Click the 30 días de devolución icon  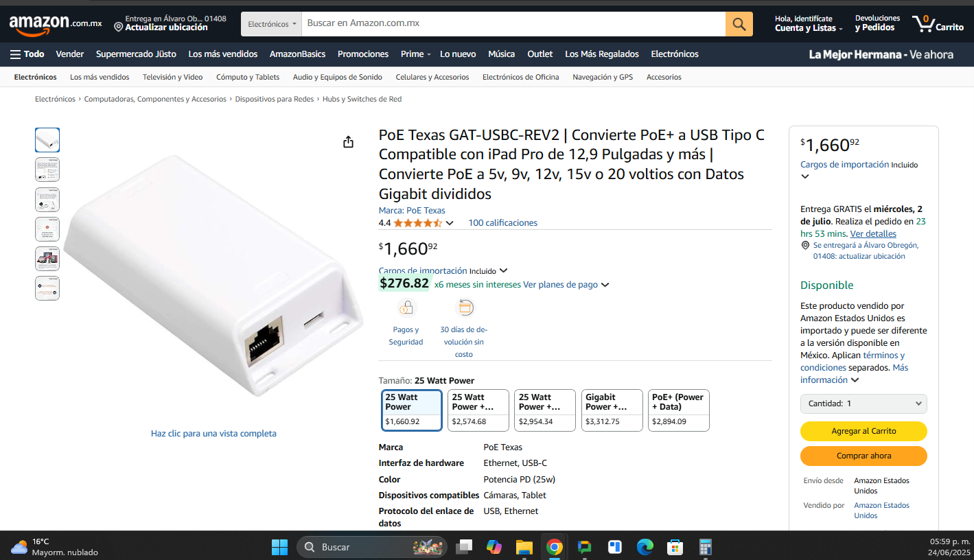pos(465,307)
